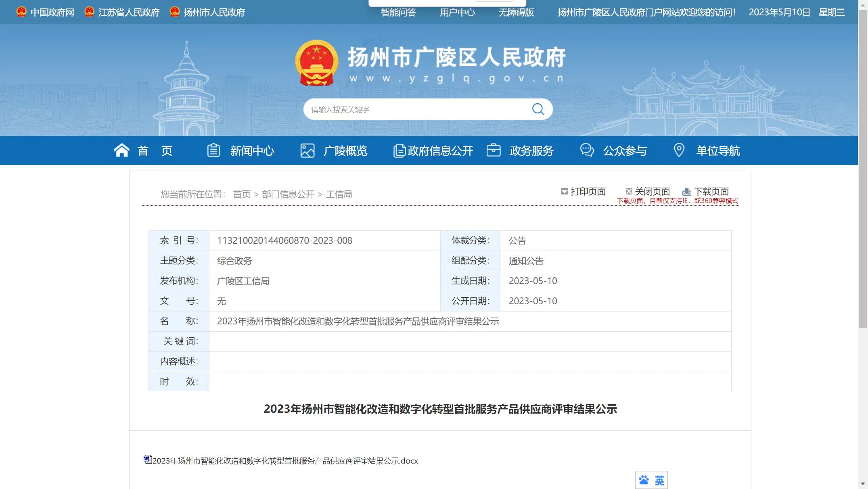
Task: Click the picture icon beside 广陵概览
Action: pos(307,150)
